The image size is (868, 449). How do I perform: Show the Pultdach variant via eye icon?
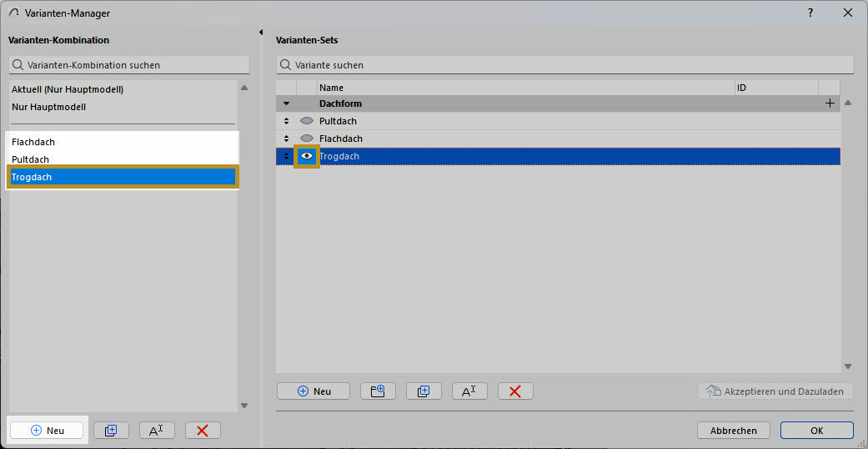point(306,121)
